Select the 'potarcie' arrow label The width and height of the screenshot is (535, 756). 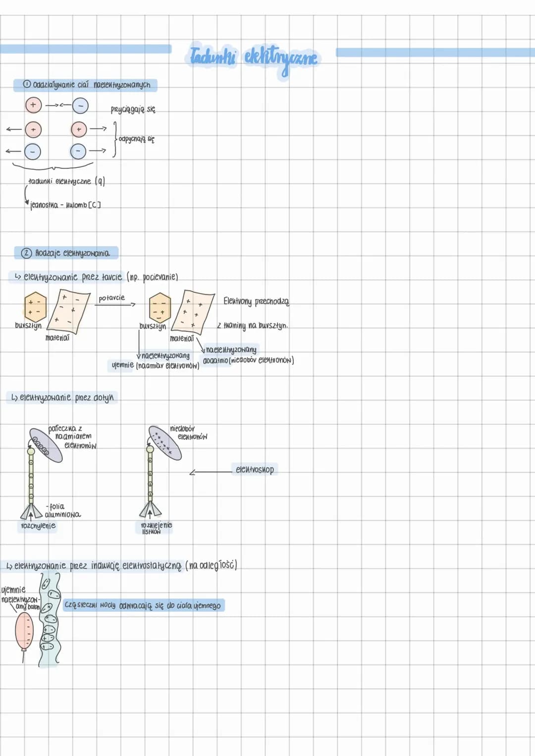(x=111, y=298)
